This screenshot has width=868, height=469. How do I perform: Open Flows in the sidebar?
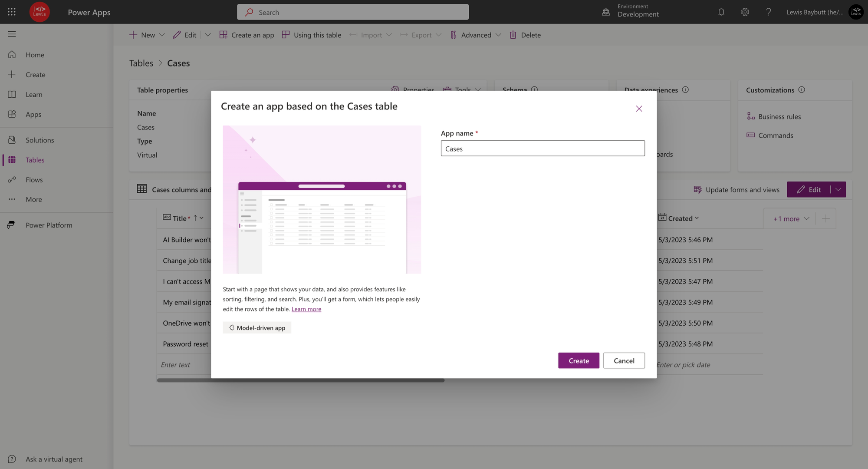[34, 179]
